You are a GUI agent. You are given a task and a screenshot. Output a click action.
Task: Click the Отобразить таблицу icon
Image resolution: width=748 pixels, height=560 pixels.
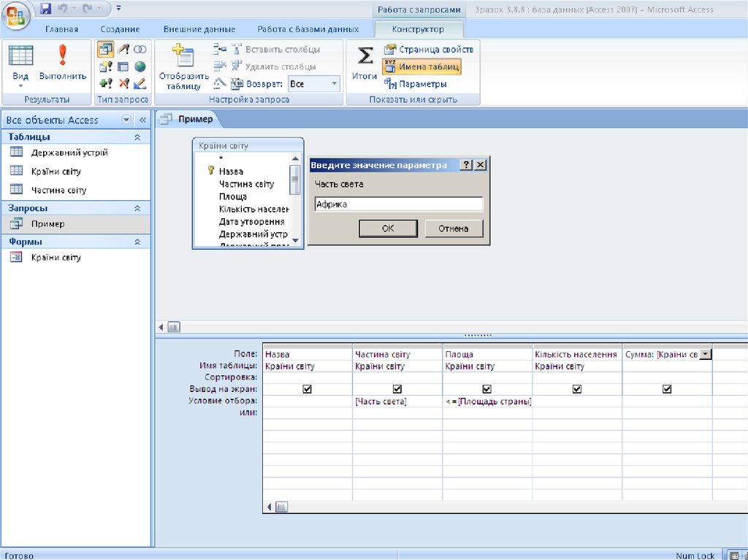[x=182, y=57]
